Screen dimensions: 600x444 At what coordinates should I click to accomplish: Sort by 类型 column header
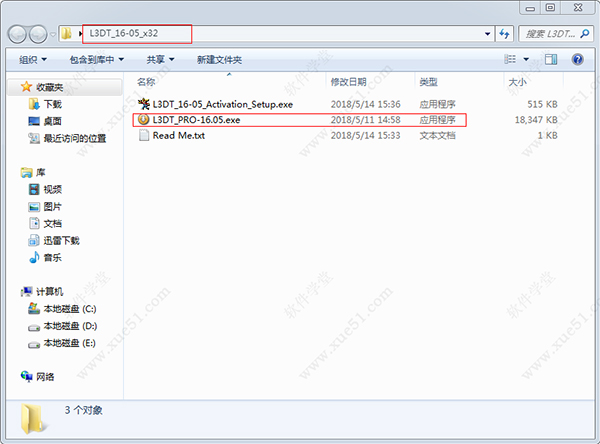(428, 82)
